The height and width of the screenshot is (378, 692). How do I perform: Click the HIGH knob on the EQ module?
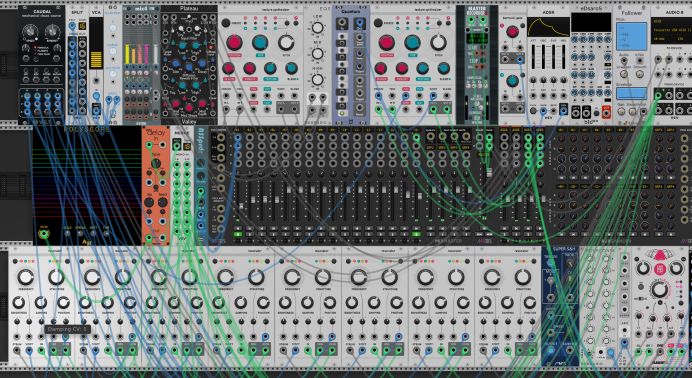[317, 80]
